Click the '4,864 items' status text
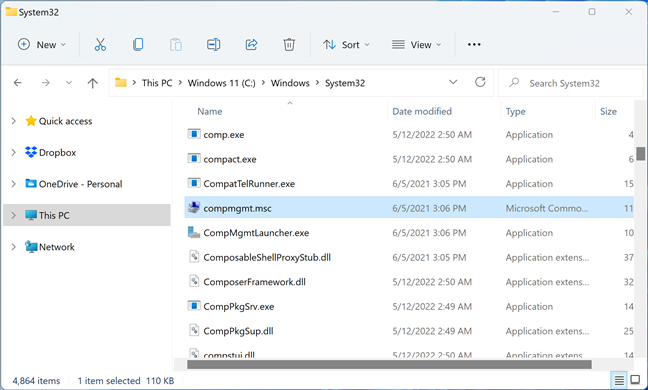 (36, 380)
